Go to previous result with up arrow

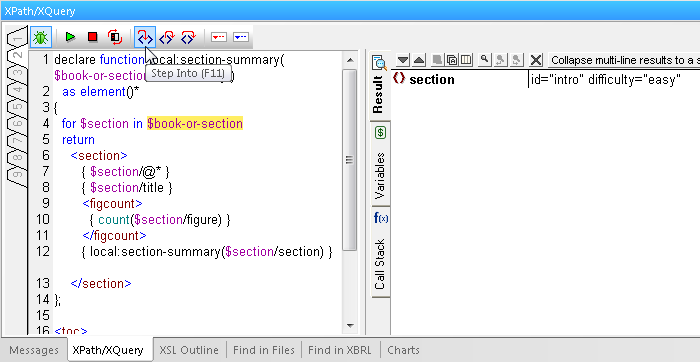(418, 60)
